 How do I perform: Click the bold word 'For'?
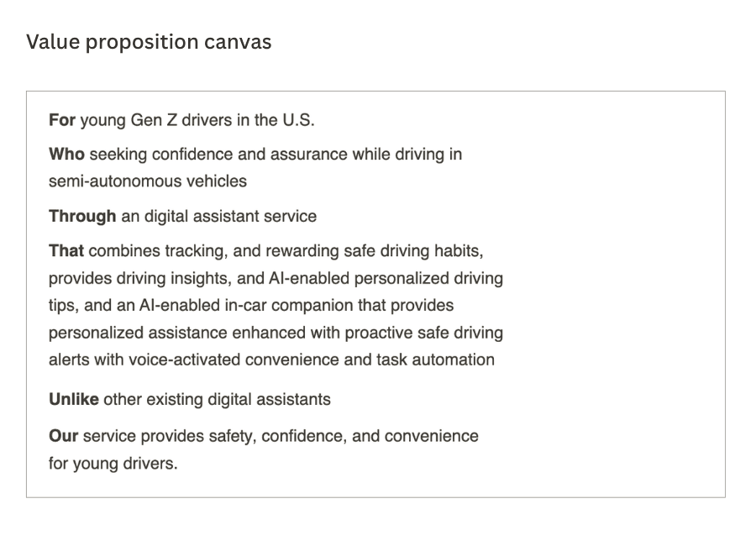pos(62,119)
